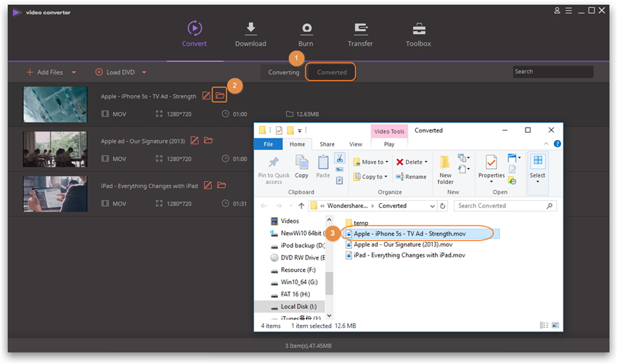Viewport: 617px width, 364px height.
Task: Go up one folder level
Action: [x=301, y=206]
